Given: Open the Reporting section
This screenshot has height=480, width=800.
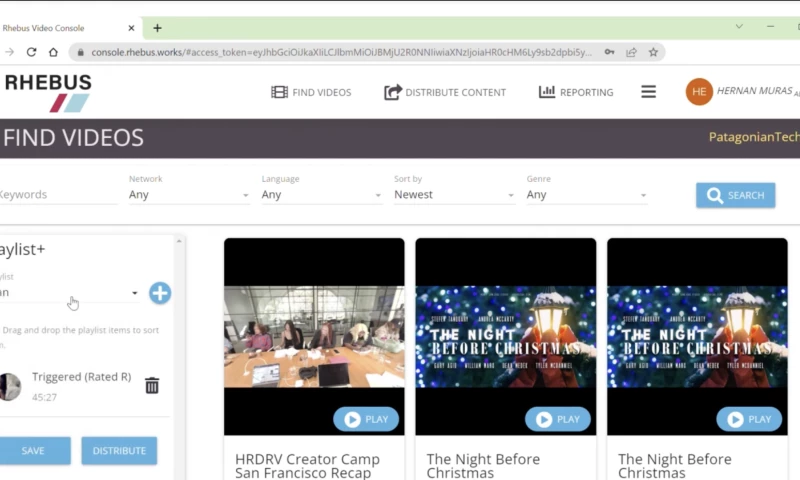Looking at the screenshot, I should coord(576,92).
